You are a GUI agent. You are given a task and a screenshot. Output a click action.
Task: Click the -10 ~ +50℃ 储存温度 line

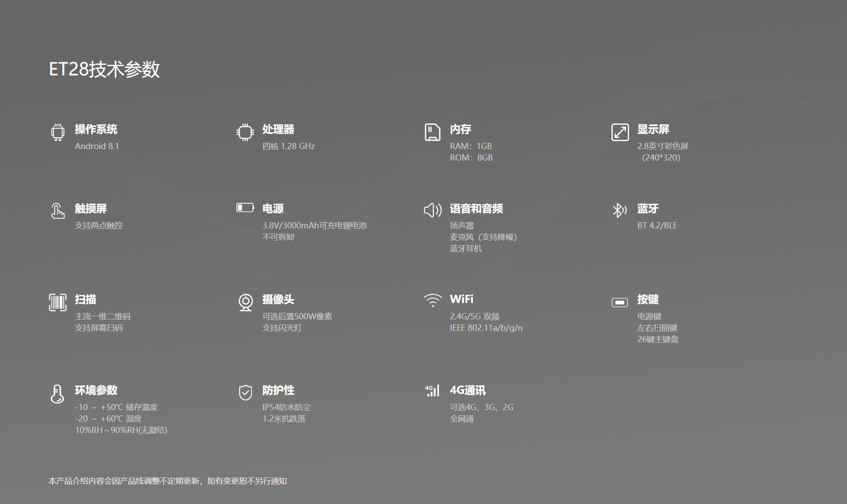[x=116, y=407]
